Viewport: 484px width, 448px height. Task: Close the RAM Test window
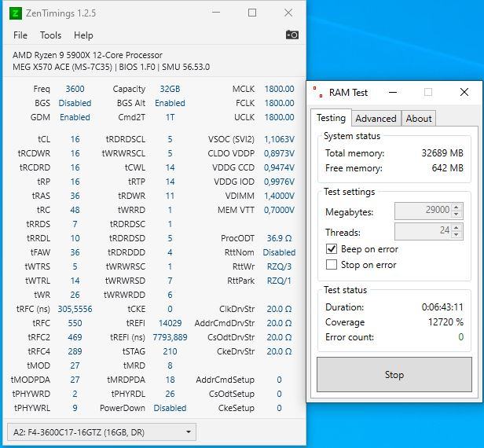point(464,92)
